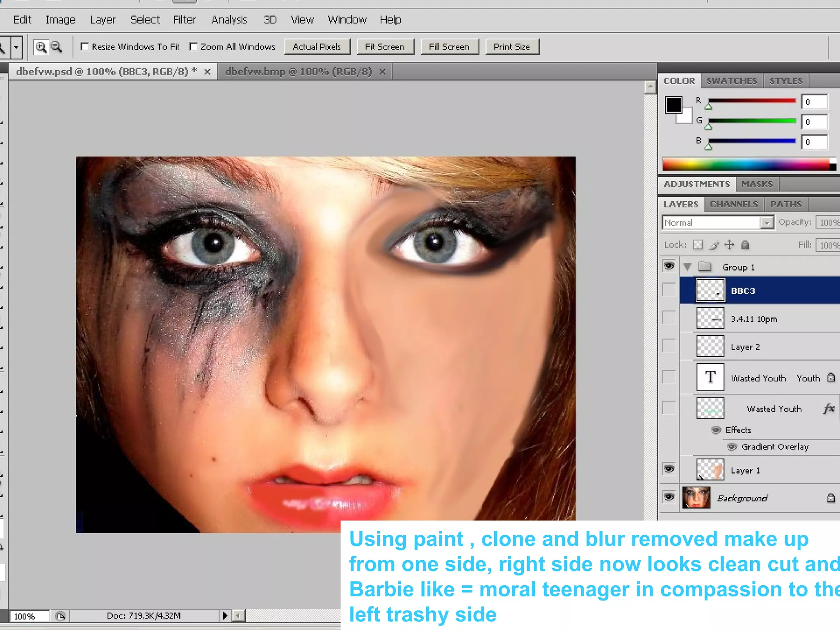The width and height of the screenshot is (840, 630).
Task: Open the Help menu
Action: pyautogui.click(x=390, y=20)
